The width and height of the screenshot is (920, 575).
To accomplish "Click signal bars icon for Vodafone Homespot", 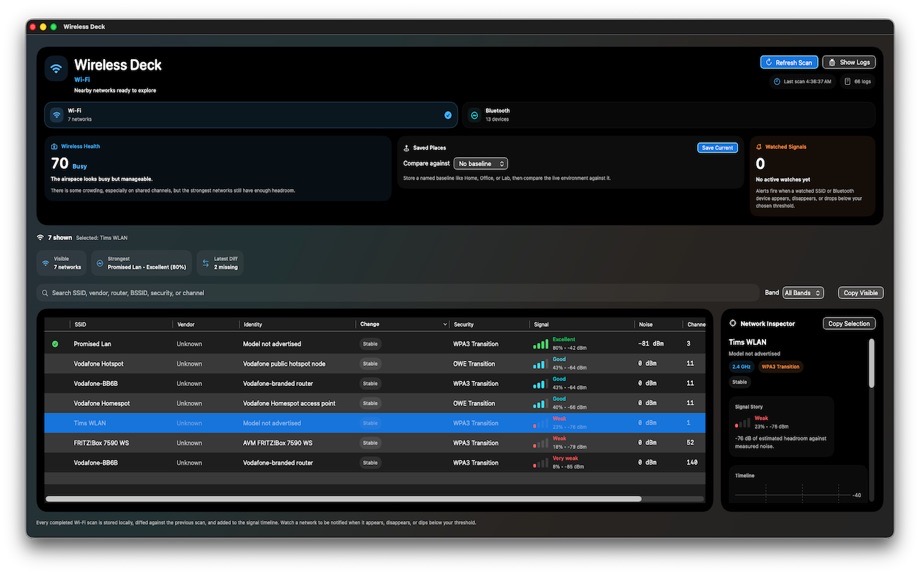I will [x=540, y=404].
